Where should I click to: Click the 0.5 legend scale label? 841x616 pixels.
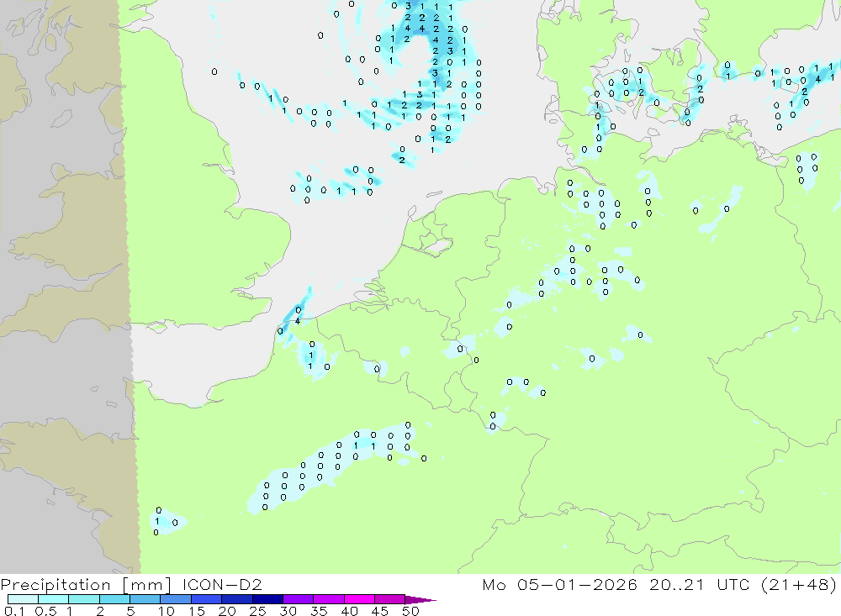(x=46, y=611)
